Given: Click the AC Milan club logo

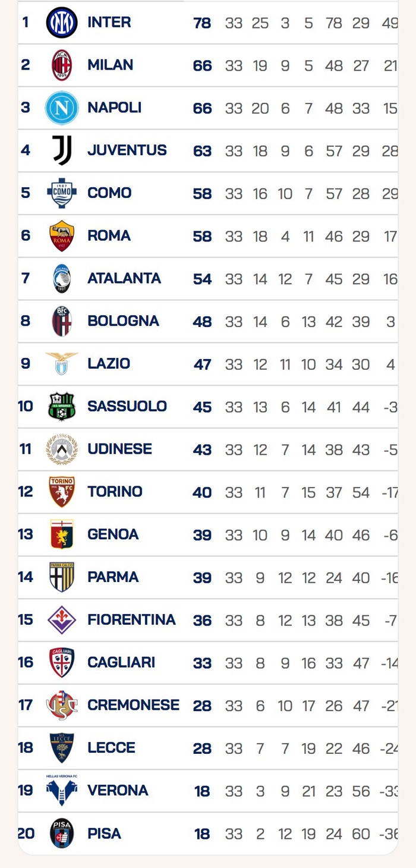Looking at the screenshot, I should point(62,65).
